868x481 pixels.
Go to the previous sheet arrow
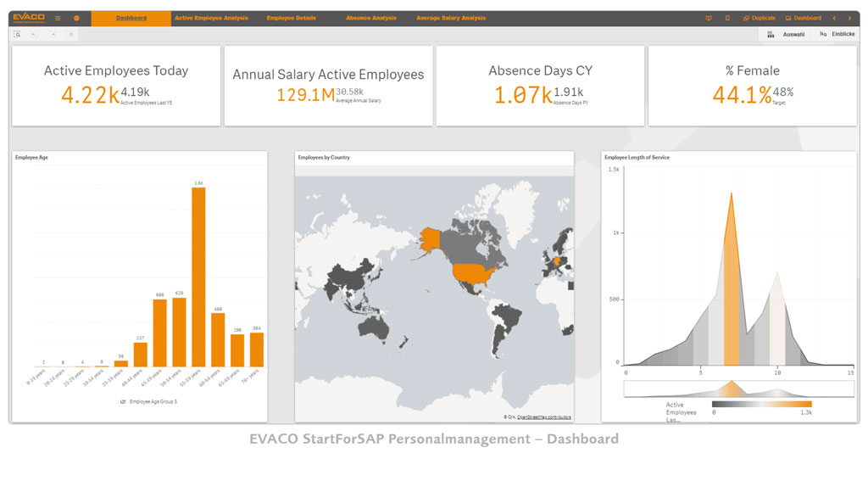834,19
